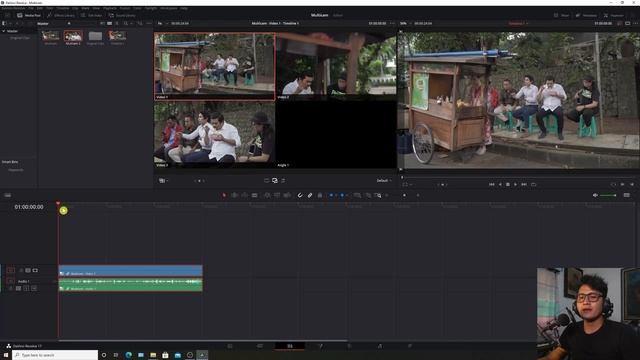Toggle Linked Selection chain icon

310,196
